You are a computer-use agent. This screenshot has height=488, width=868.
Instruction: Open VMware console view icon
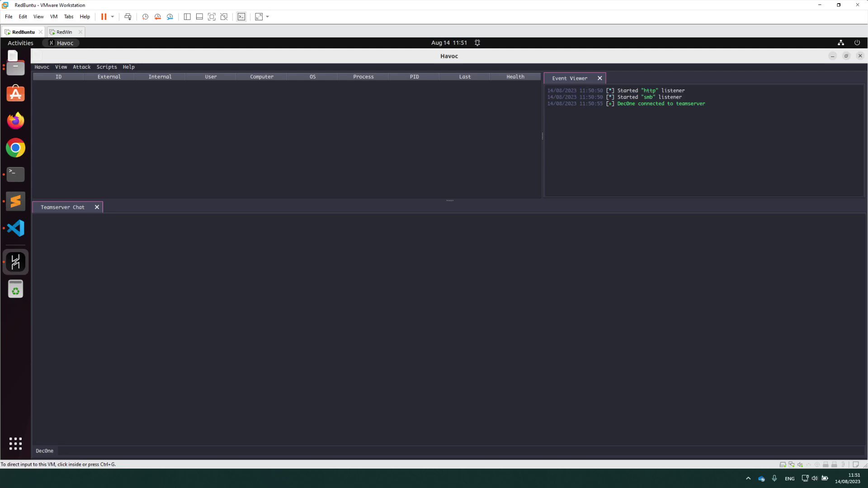[241, 17]
